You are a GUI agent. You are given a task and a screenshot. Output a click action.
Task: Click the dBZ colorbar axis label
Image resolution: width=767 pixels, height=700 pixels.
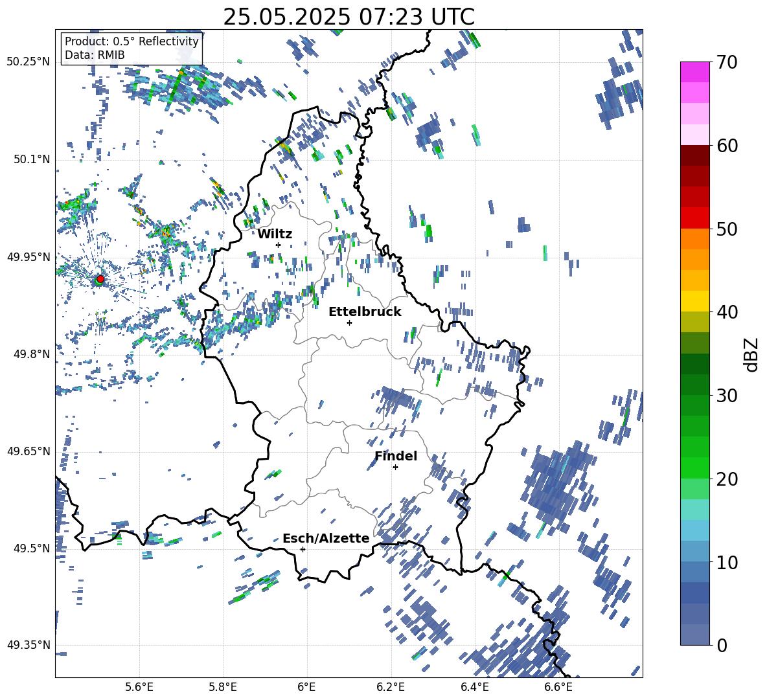pos(751,354)
